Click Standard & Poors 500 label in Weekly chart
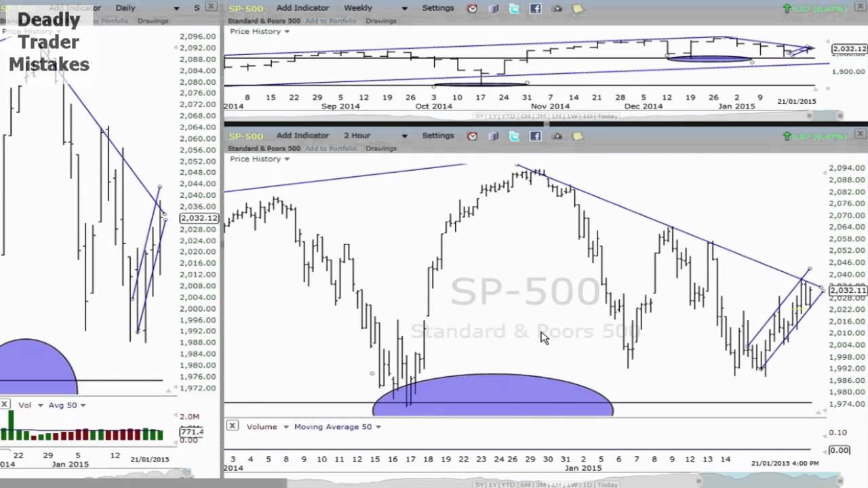Viewport: 868px width, 488px height. [x=264, y=21]
